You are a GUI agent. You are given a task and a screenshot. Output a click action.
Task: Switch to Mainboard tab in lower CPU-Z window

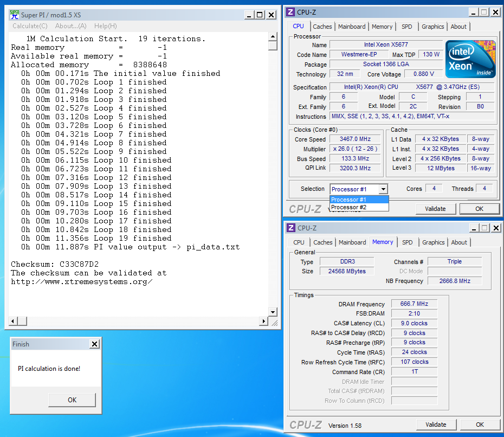(352, 242)
